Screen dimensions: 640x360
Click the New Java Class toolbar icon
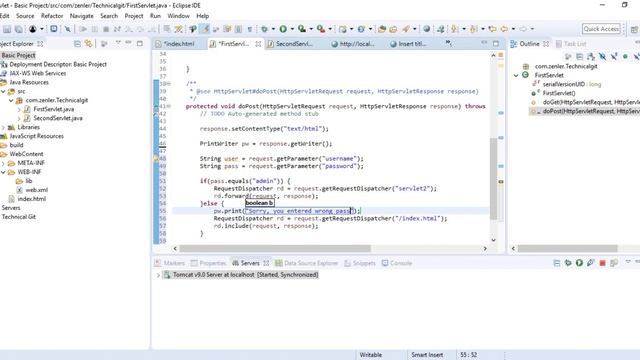tap(361, 29)
